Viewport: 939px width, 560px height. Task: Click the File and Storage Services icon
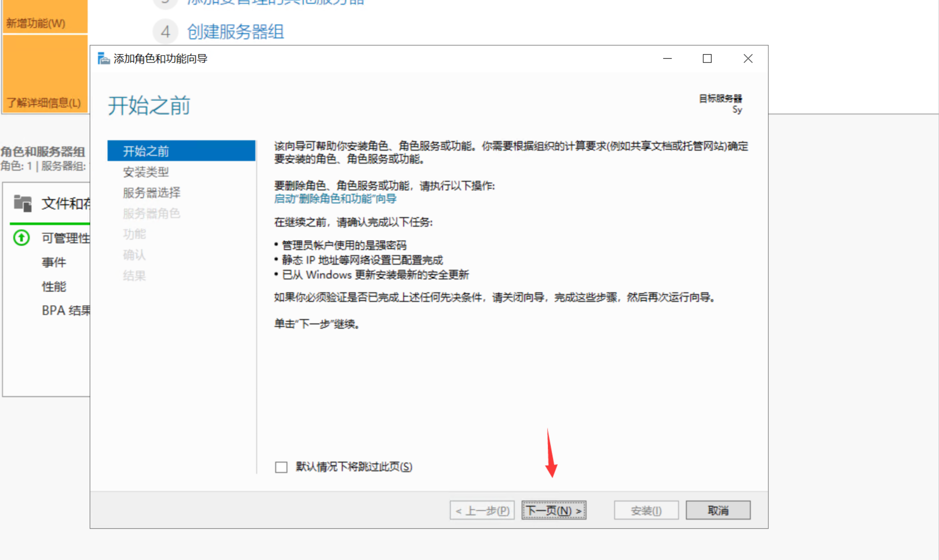23,203
